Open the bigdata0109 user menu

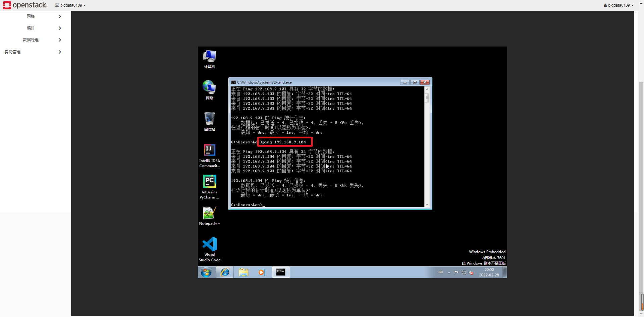tap(619, 5)
